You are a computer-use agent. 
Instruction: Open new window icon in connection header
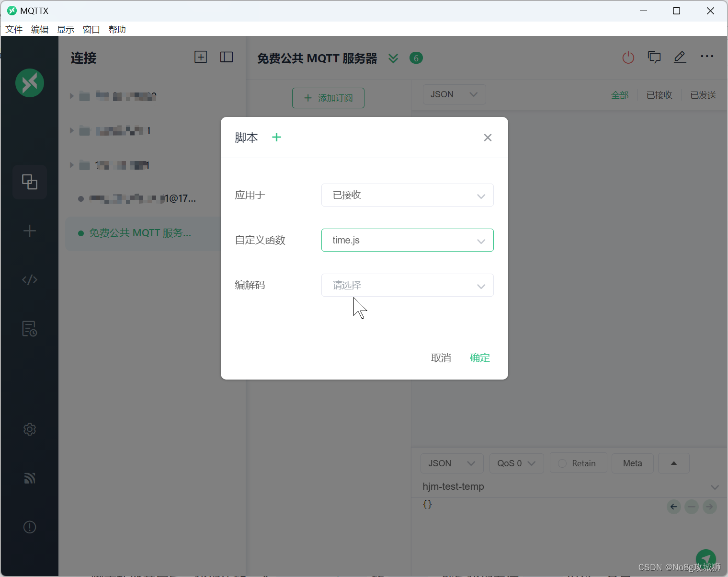point(654,58)
